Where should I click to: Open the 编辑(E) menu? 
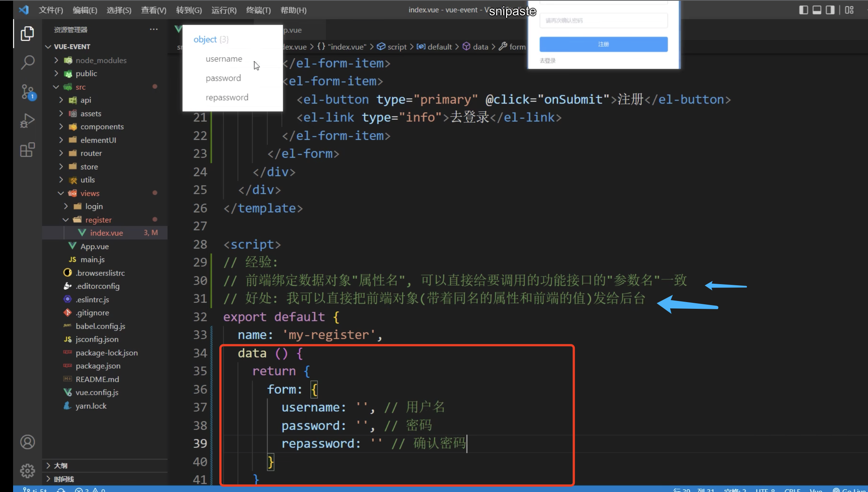(85, 10)
